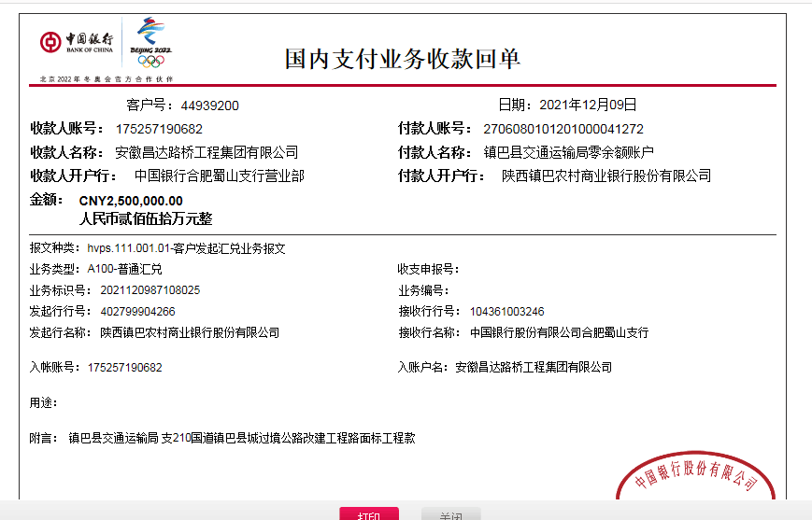Select customer number 44939200

(x=210, y=105)
